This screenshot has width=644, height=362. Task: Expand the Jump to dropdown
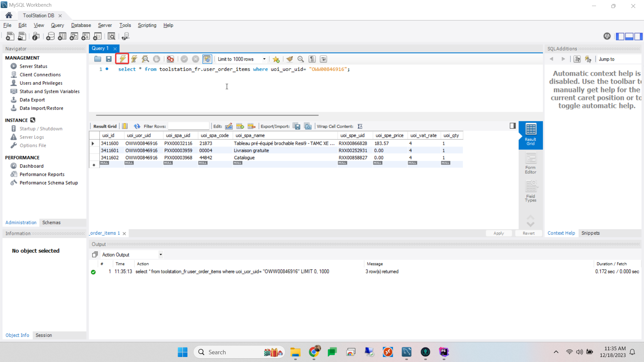coord(619,59)
